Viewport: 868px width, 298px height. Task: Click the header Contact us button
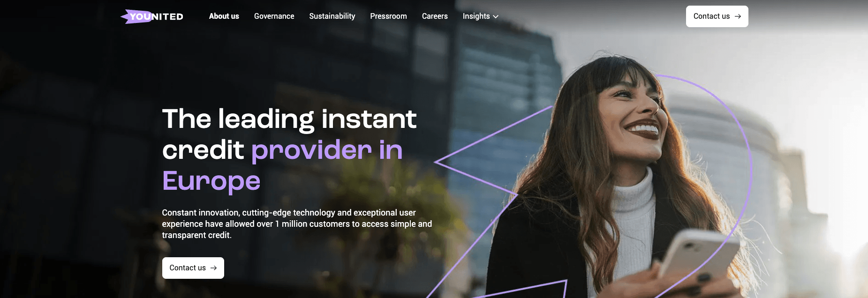(717, 16)
